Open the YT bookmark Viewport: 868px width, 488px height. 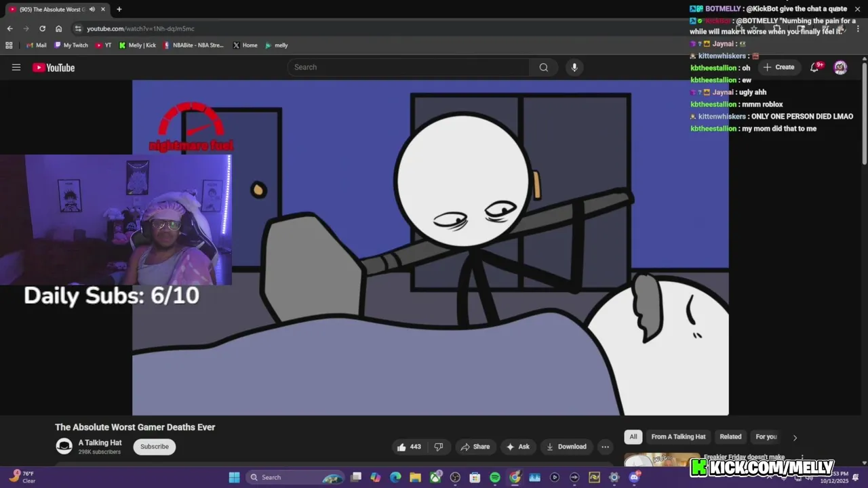click(104, 45)
